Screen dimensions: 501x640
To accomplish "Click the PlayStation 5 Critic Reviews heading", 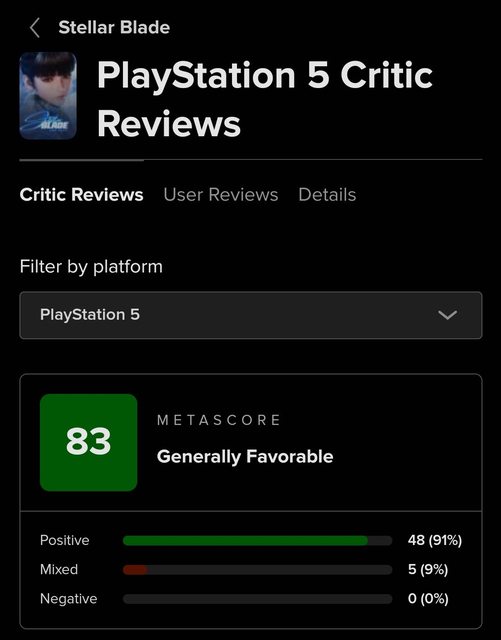I will click(265, 99).
